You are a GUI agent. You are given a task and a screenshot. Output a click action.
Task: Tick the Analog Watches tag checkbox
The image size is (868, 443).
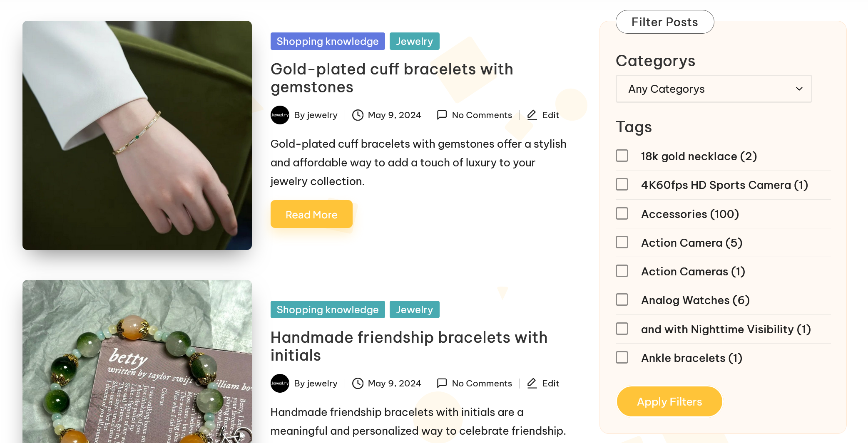622,300
